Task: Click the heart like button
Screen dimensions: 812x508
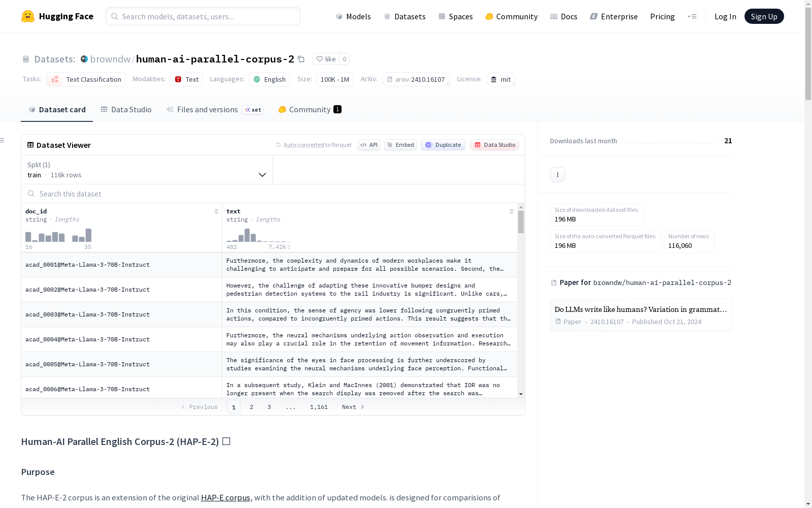Action: [x=326, y=59]
